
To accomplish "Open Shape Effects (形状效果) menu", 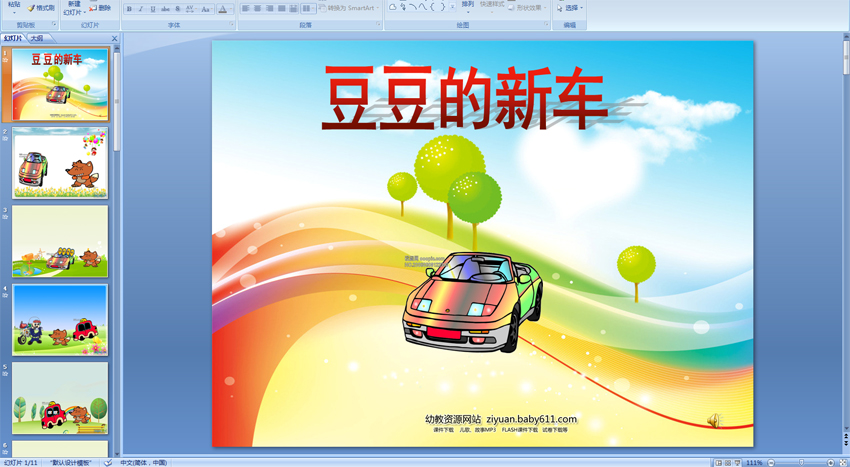I will click(527, 8).
